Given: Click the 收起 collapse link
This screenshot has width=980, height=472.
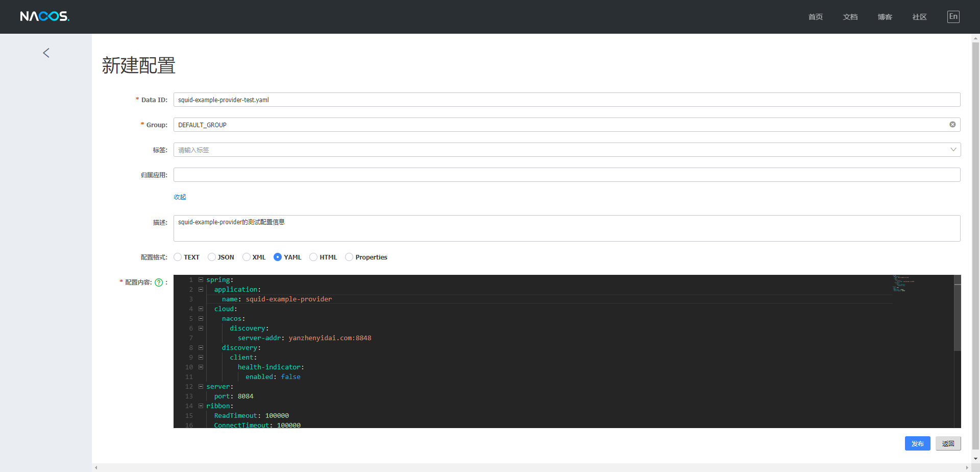Looking at the screenshot, I should pyautogui.click(x=180, y=197).
